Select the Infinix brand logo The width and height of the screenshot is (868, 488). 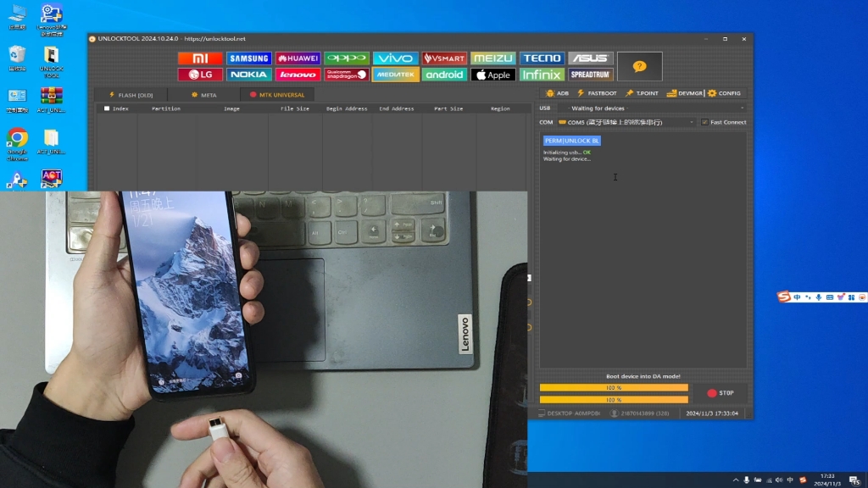coord(542,75)
